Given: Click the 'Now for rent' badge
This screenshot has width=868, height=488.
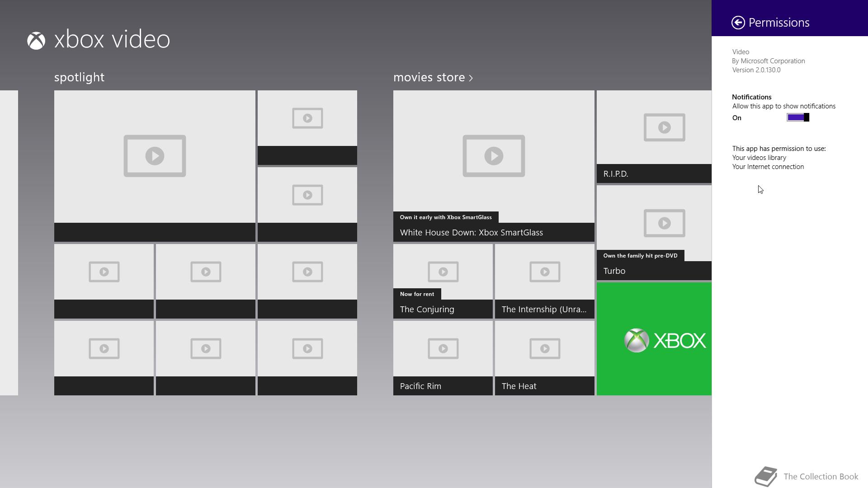Looking at the screenshot, I should 417,294.
